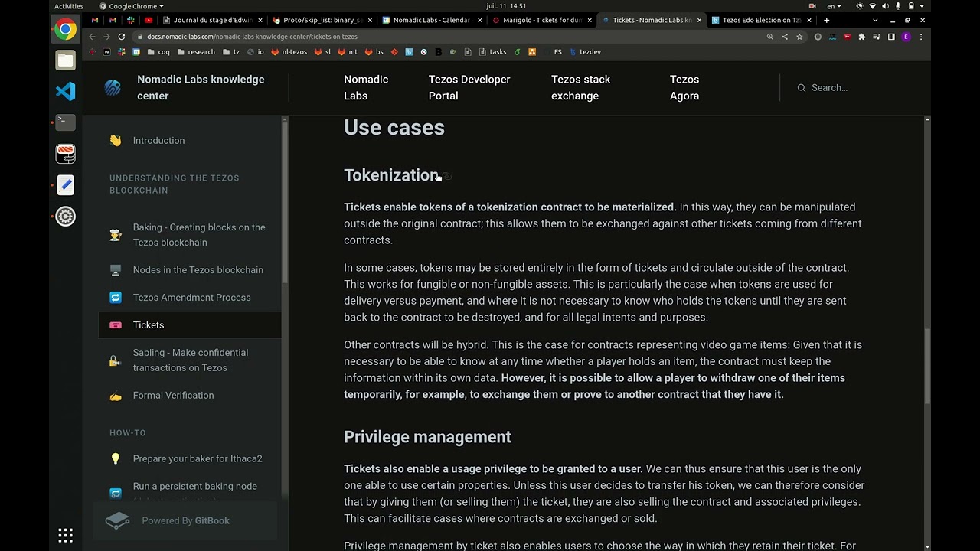Screen dimensions: 980x551
Task: Click the GitBook logo icon
Action: 117,520
